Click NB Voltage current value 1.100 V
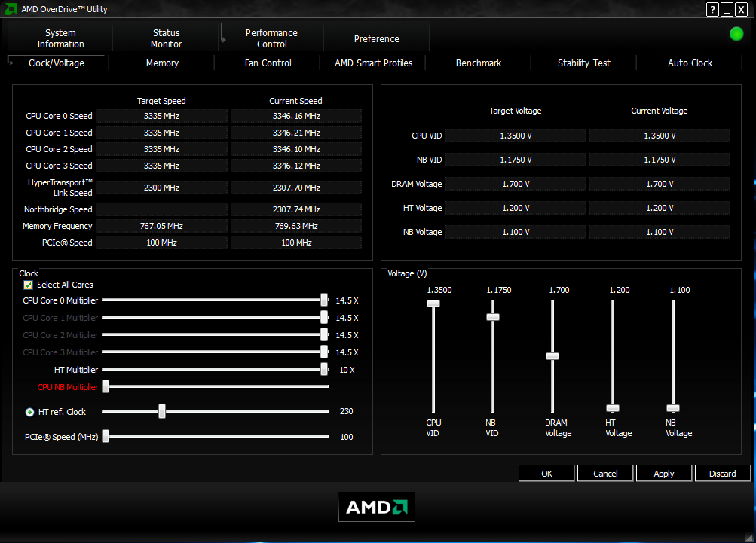Screen dimensions: 756x543 [x=660, y=232]
